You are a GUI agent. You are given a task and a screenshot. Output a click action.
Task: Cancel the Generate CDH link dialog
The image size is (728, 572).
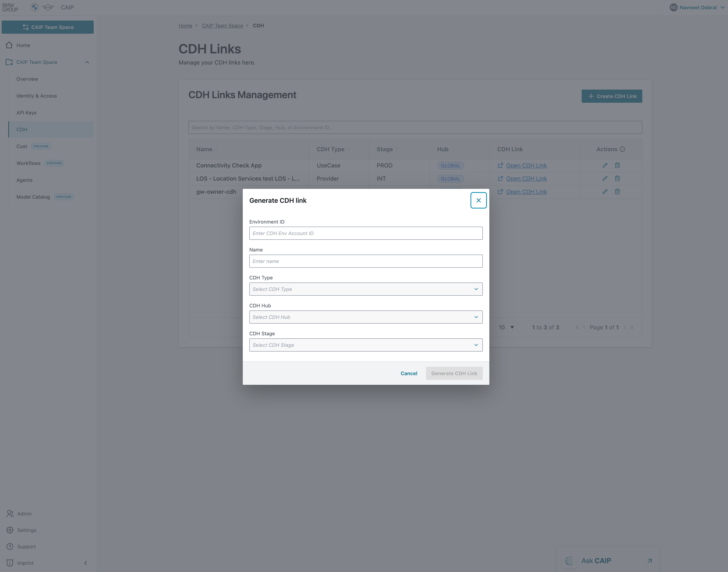tap(409, 373)
